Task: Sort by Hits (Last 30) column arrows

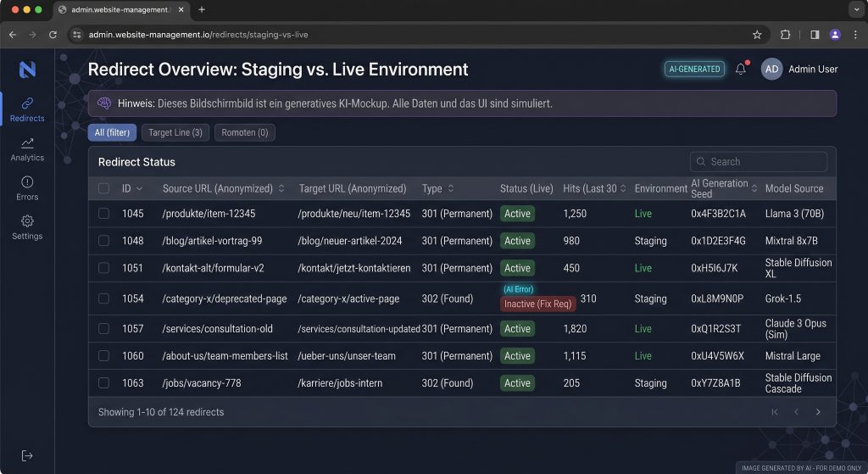Action: pos(623,188)
